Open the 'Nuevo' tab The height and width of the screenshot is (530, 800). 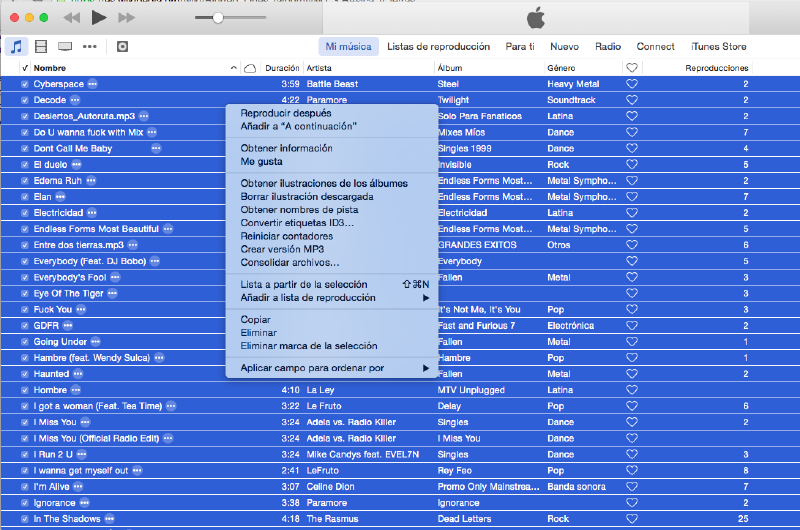[x=564, y=46]
